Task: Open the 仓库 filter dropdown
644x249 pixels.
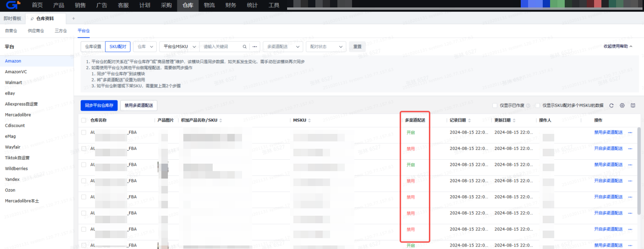Action: tap(145, 47)
